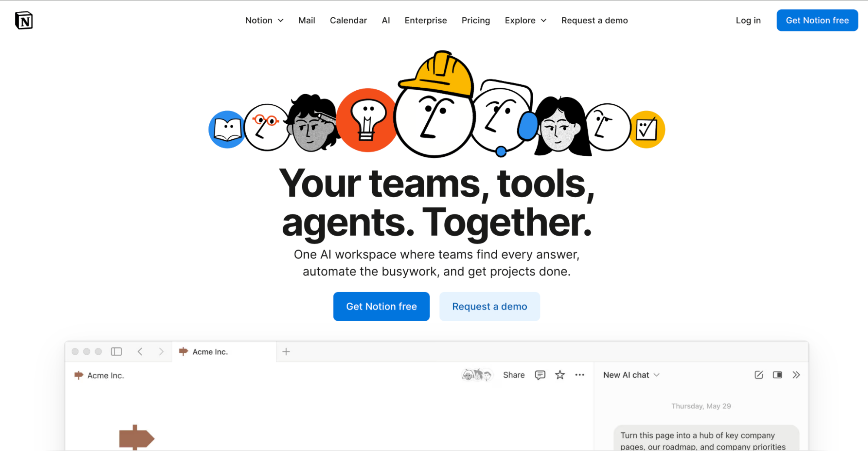Click the forward navigation arrow
The width and height of the screenshot is (868, 451).
coord(162,352)
